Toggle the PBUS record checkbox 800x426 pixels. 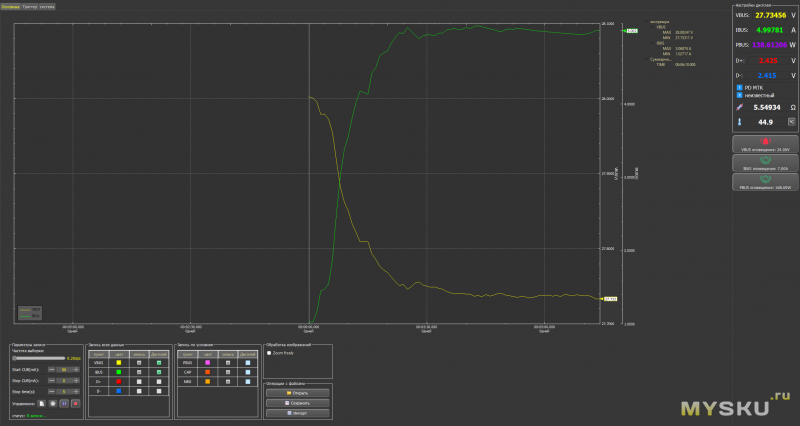pyautogui.click(x=228, y=363)
